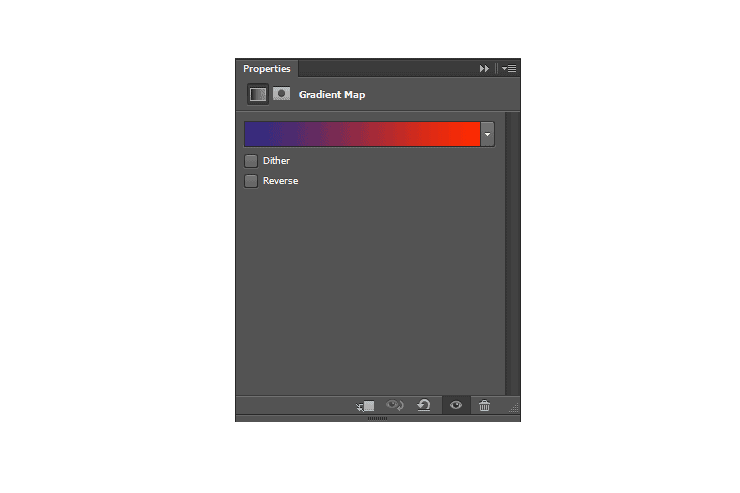Click the panel resize grip corner

click(x=514, y=408)
